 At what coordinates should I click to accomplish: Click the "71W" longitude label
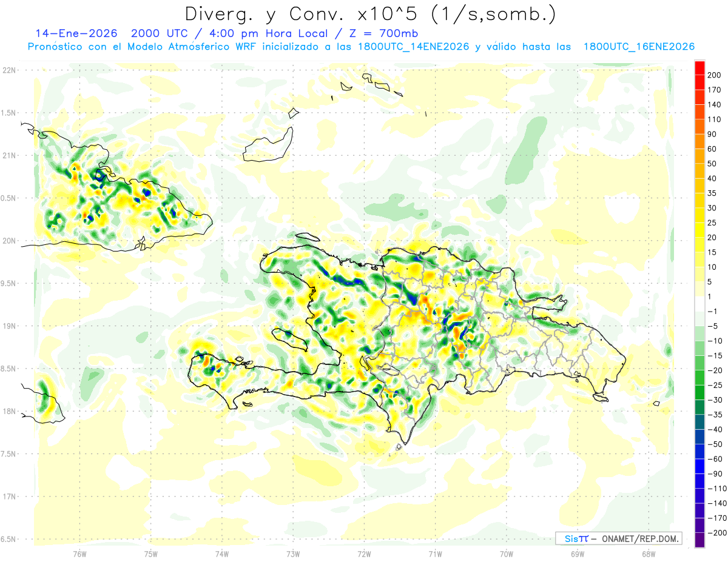pyautogui.click(x=435, y=554)
